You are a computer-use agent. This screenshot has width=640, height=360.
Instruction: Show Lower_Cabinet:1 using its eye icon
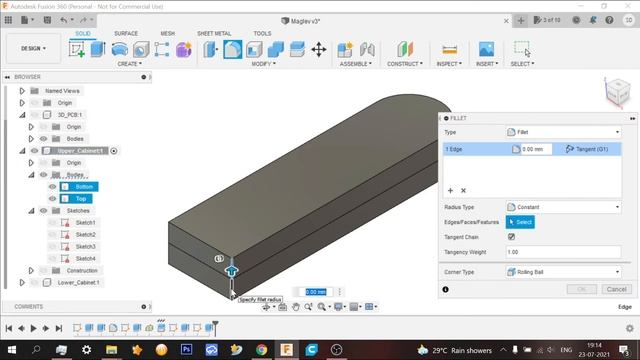pos(34,282)
